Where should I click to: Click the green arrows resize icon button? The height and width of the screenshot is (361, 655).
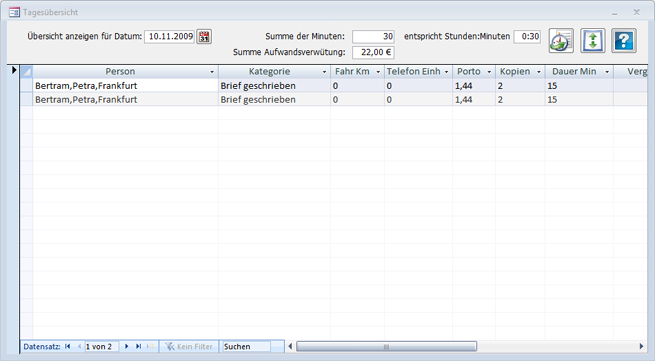(x=593, y=41)
